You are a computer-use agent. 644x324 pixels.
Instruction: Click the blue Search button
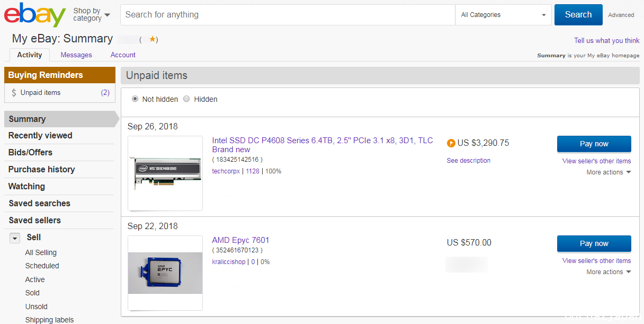click(578, 15)
